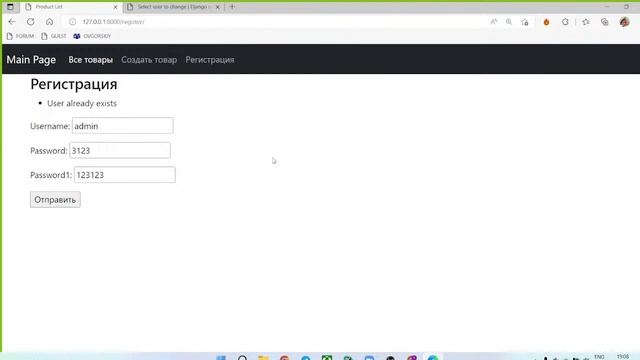Open Регистрация navigation item
Screen dimensions: 640x360
click(x=210, y=60)
